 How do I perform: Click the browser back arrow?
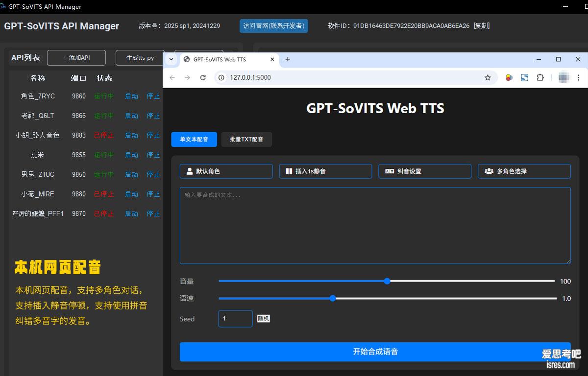pos(172,77)
